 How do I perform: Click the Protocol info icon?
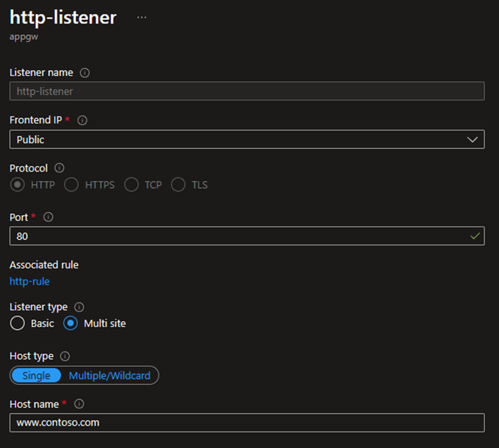pyautogui.click(x=59, y=168)
